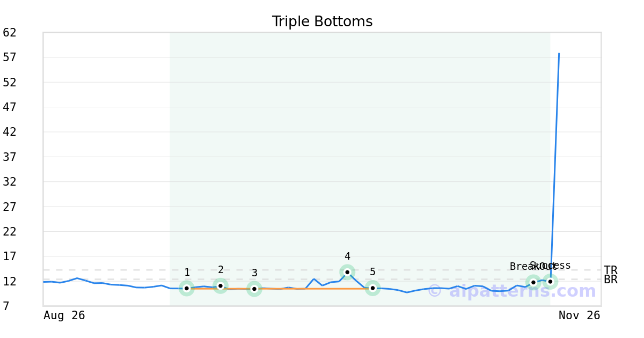Click the 62 value on the y-axis
Screen dimensions: 644x338
click(10, 33)
